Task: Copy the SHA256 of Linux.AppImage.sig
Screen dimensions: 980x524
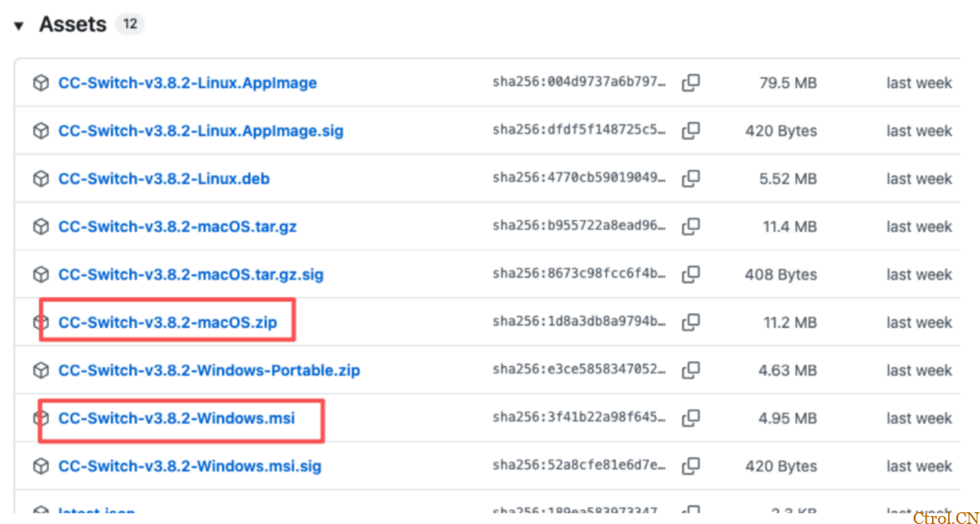Action: (691, 131)
